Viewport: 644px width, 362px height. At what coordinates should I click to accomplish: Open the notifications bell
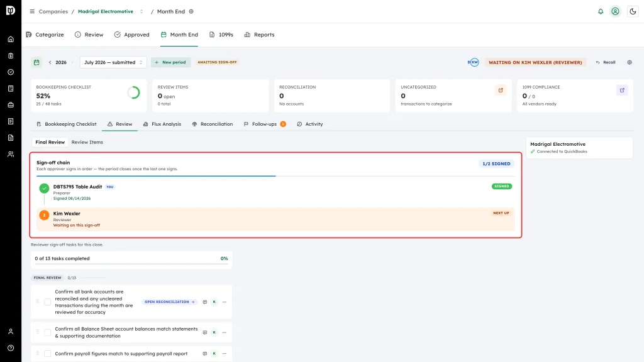point(601,11)
